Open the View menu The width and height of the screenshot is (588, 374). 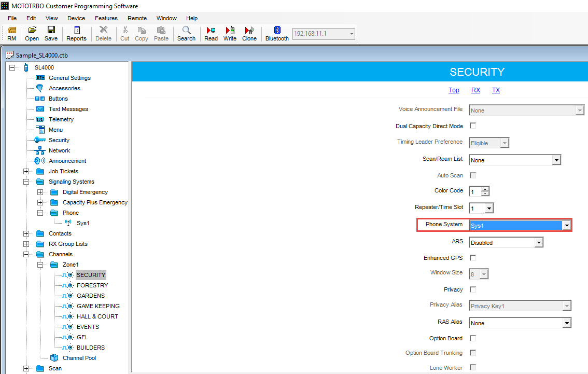tap(52, 18)
